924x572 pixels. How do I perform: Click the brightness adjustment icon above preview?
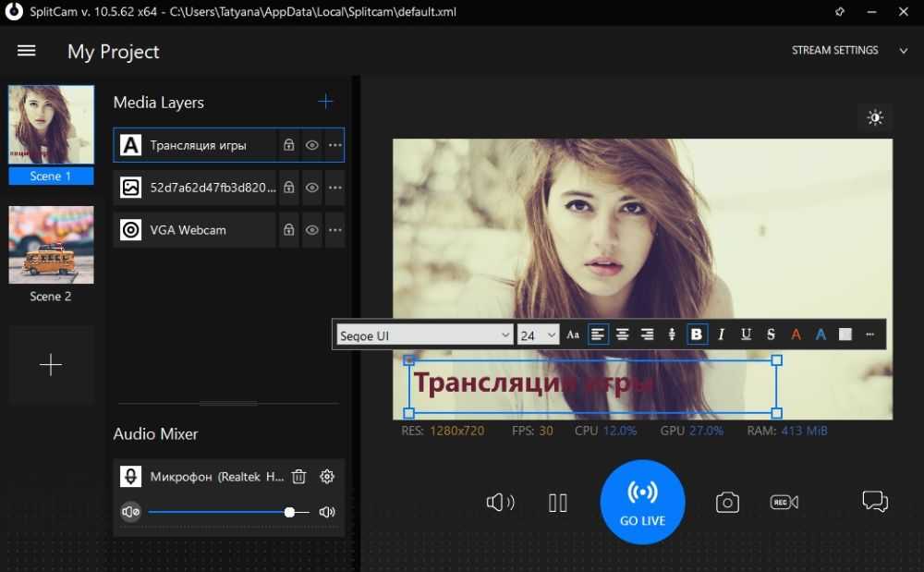click(874, 117)
